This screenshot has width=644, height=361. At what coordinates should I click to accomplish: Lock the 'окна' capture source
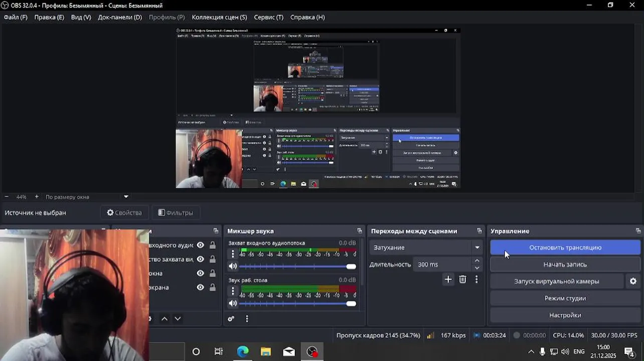[x=213, y=273]
